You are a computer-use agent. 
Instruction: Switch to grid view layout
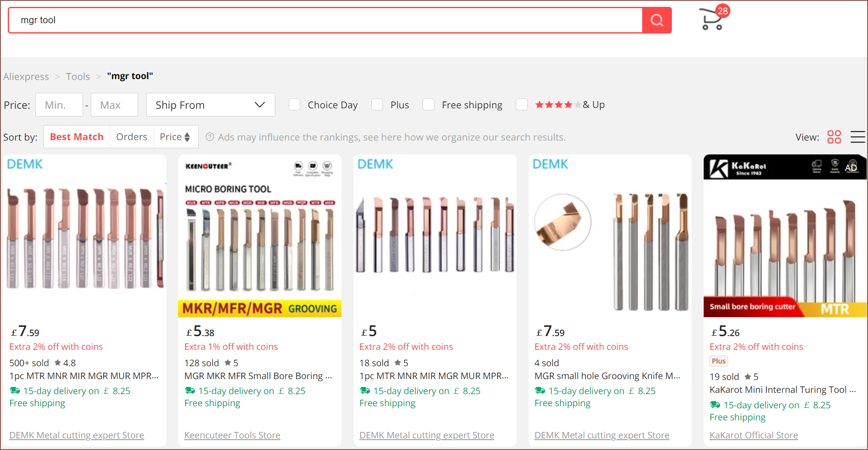tap(834, 137)
